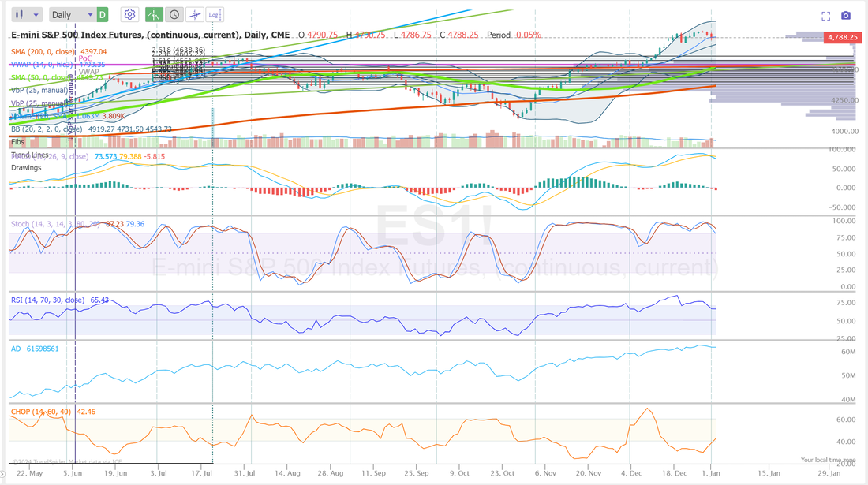Open the candlestick chart type dropdown
This screenshot has height=485, width=868.
[27, 15]
